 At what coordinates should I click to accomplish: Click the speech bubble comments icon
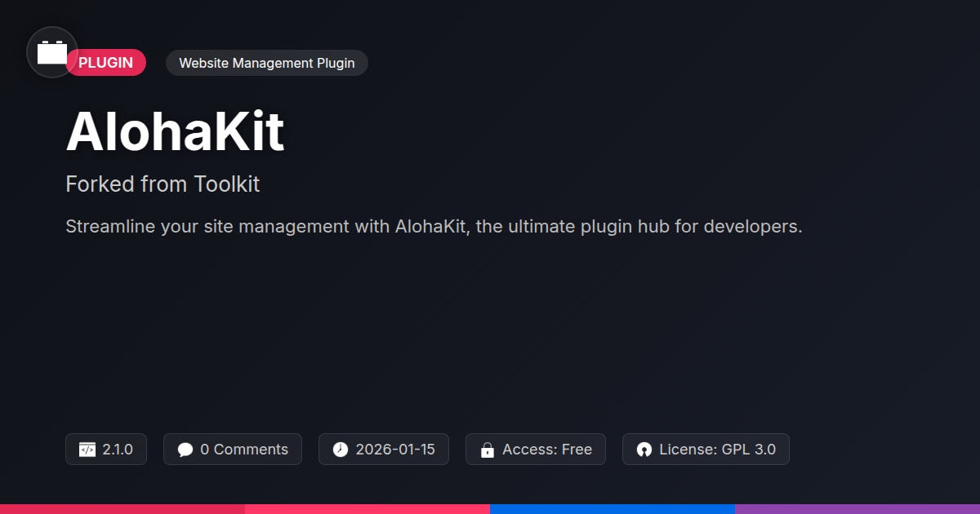tap(185, 450)
